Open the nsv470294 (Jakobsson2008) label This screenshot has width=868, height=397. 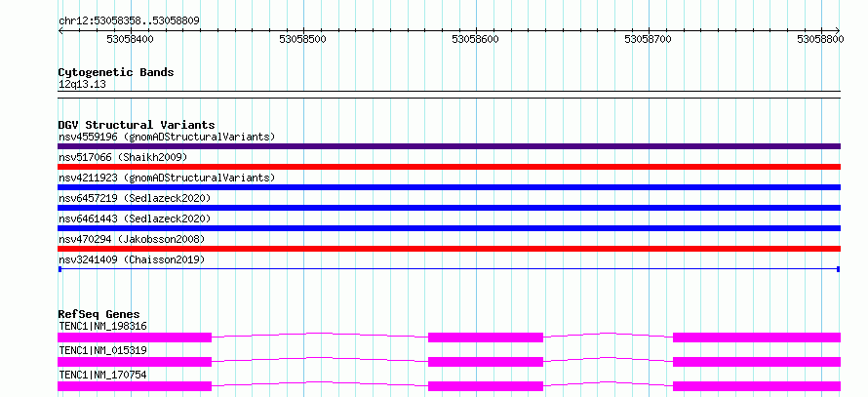[132, 239]
